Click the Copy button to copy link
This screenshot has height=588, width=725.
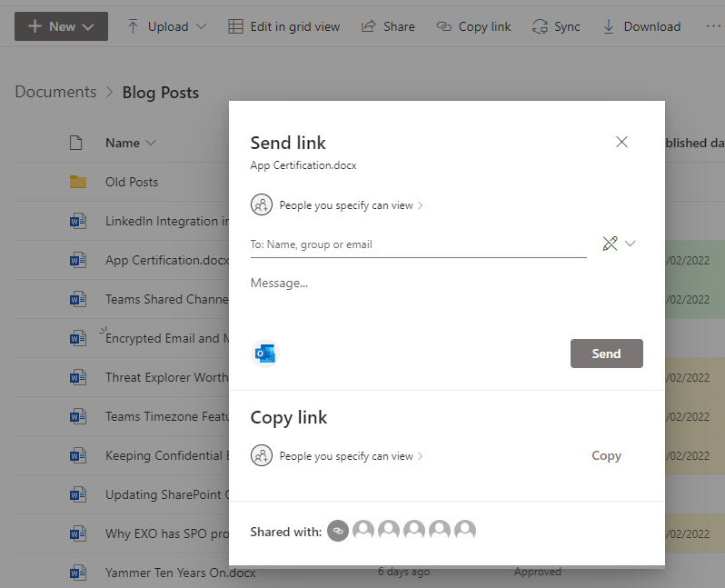point(606,456)
